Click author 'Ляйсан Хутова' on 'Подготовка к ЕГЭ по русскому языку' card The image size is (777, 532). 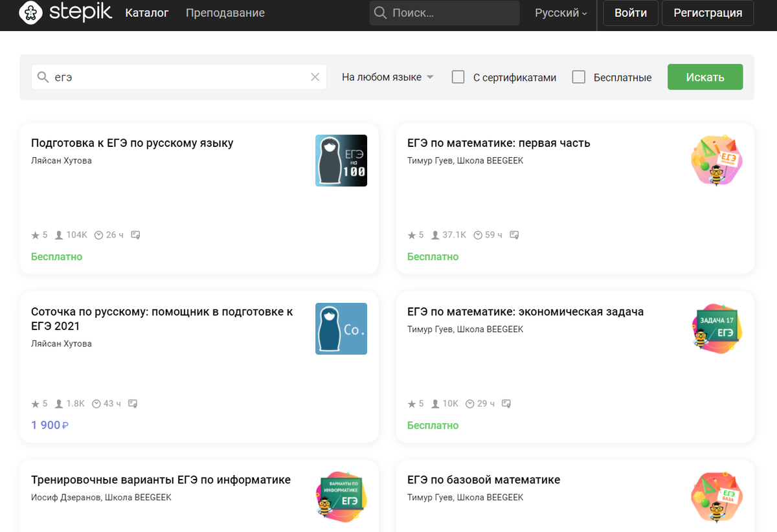click(x=62, y=161)
